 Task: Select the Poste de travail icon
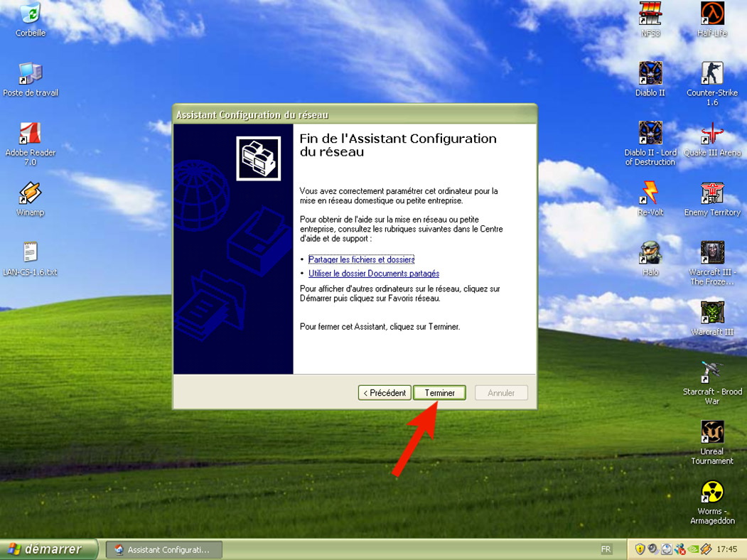click(x=30, y=73)
